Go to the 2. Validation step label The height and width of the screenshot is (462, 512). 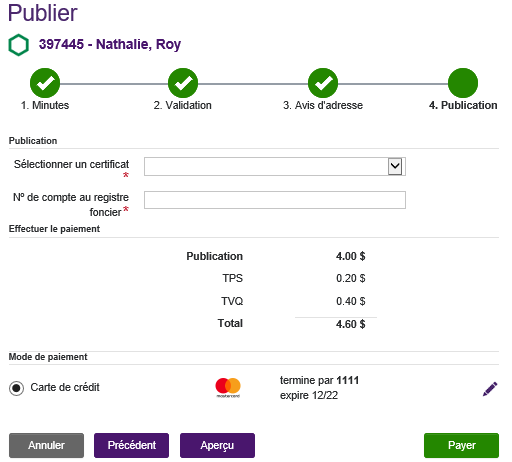(x=183, y=105)
